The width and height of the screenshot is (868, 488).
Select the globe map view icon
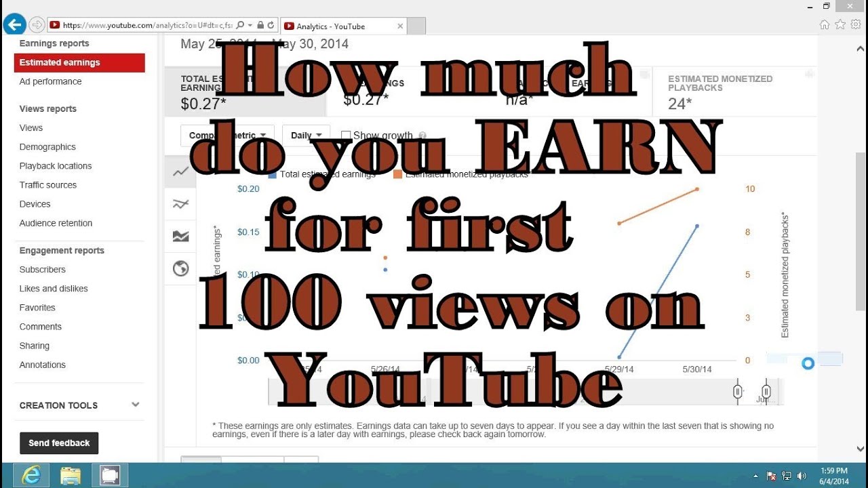pyautogui.click(x=180, y=269)
